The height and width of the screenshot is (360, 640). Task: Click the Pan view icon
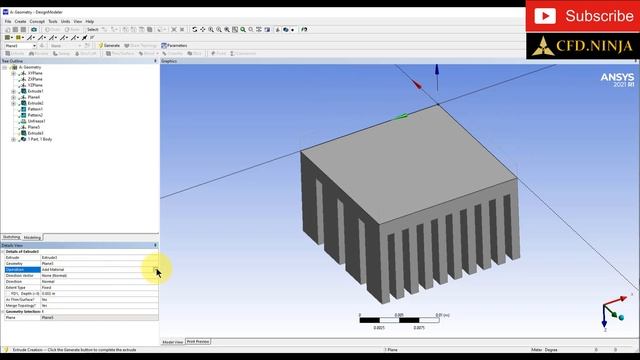click(203, 29)
